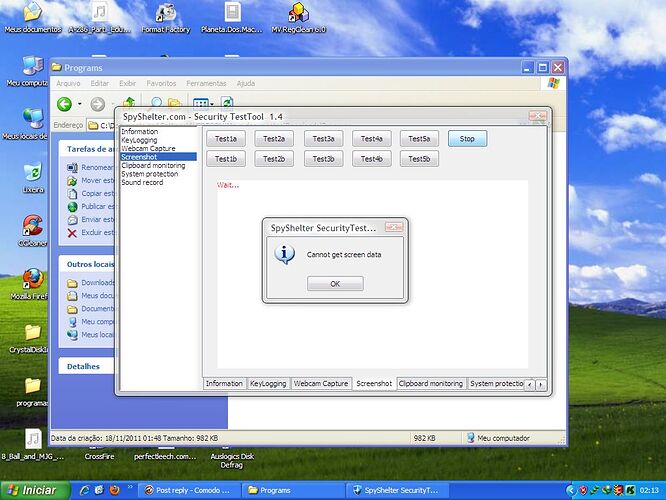
Task: Switch to Post reply - Comodo taskbar button
Action: [x=189, y=490]
